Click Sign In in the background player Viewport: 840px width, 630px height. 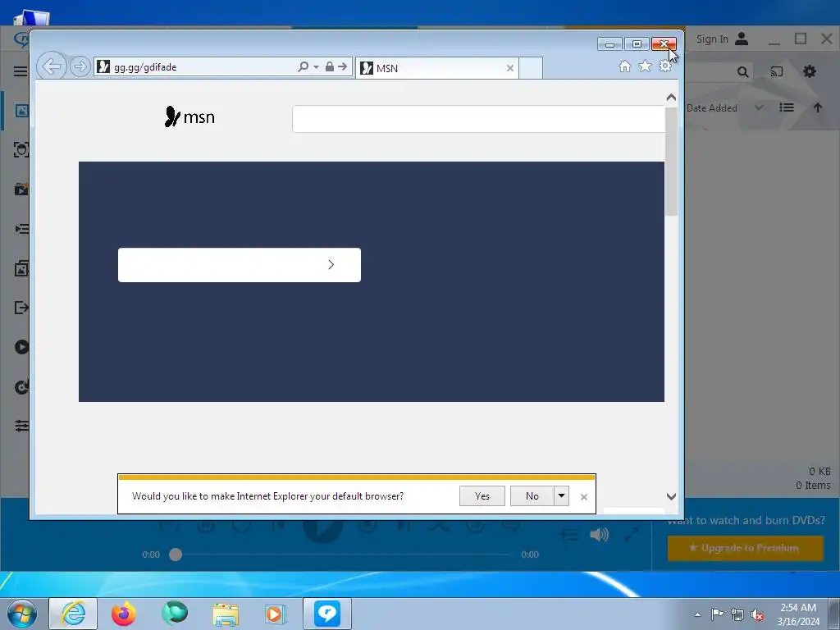[722, 39]
